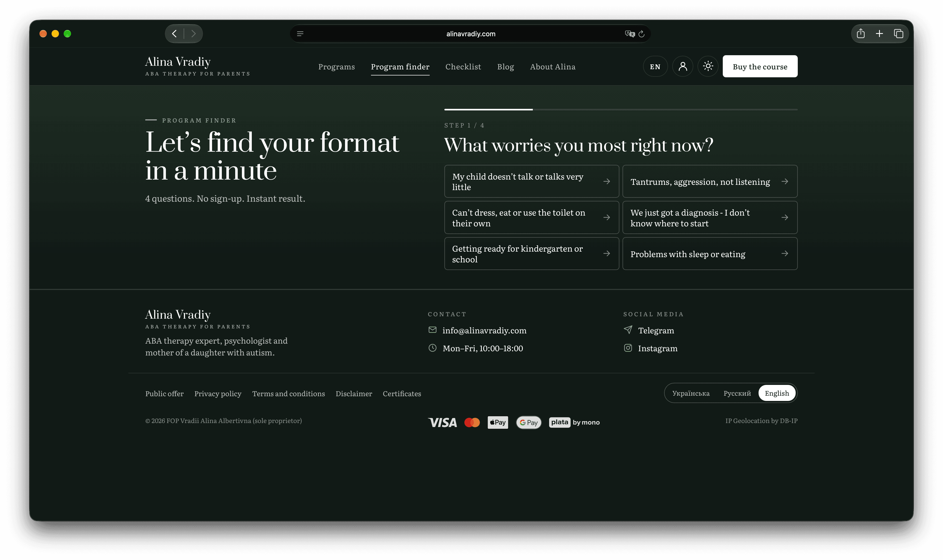Click the Visa payment logo
The height and width of the screenshot is (560, 943).
(442, 422)
